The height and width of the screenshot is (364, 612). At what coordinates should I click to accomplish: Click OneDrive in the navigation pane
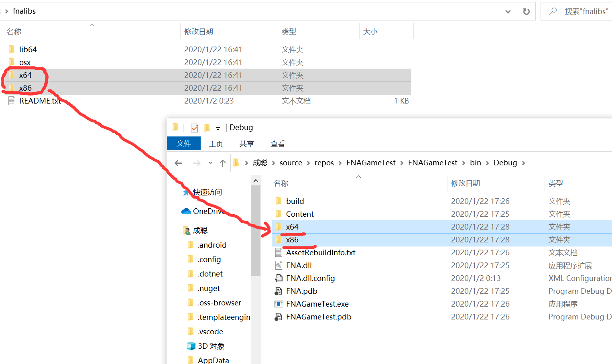coord(208,210)
